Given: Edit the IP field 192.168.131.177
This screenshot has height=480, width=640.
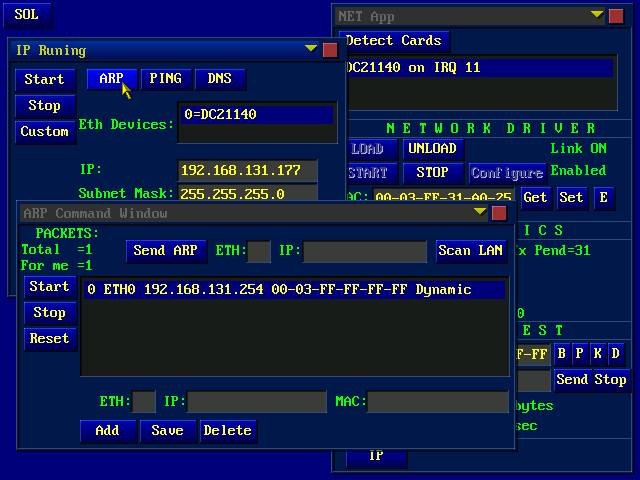Looking at the screenshot, I should click(247, 171).
